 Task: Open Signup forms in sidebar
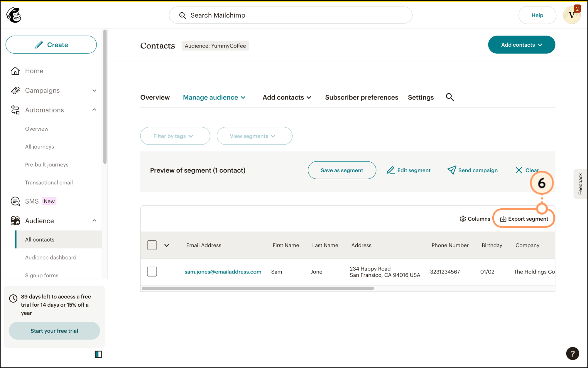coord(42,275)
